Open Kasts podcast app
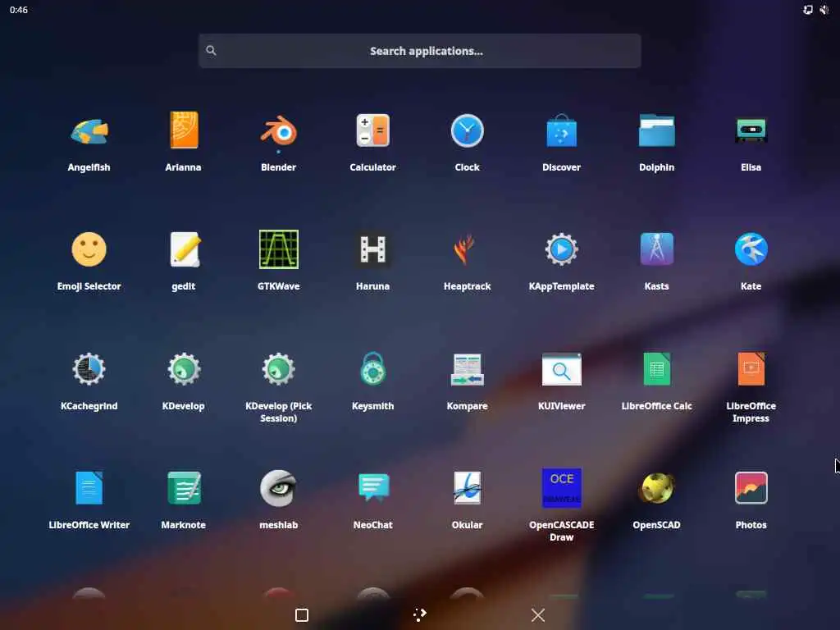 657,249
